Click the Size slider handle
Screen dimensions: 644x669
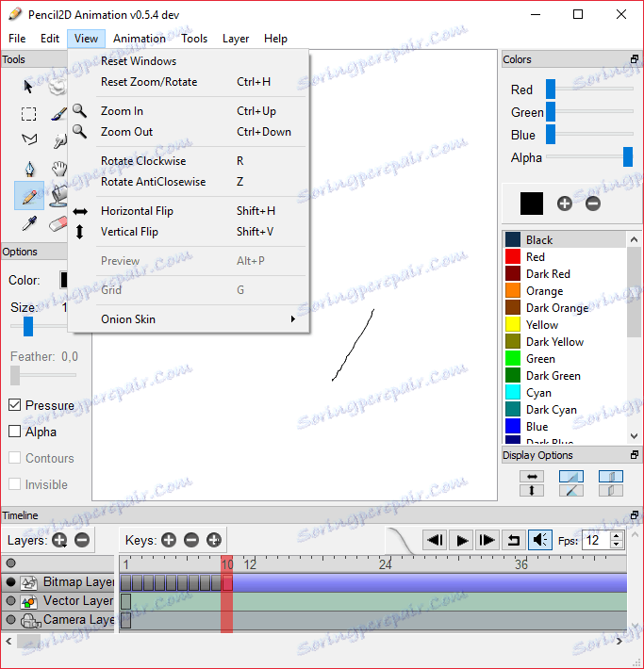pos(28,326)
